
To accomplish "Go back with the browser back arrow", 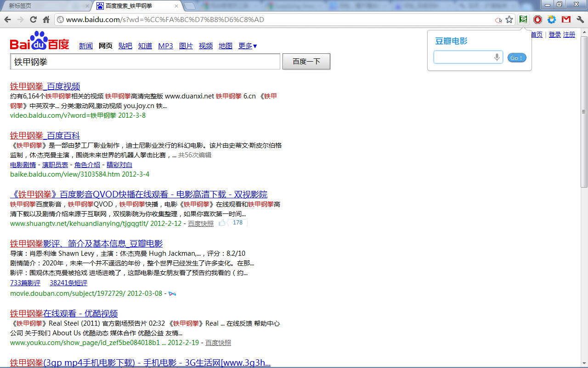I will tap(7, 20).
